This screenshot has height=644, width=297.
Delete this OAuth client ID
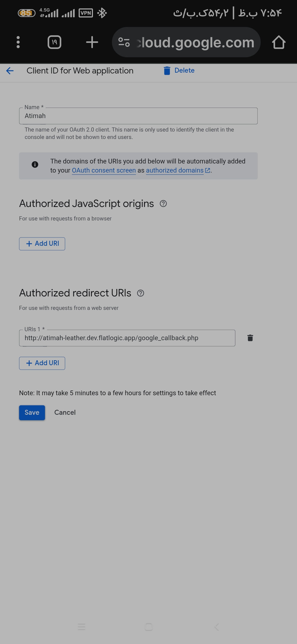[x=179, y=71]
